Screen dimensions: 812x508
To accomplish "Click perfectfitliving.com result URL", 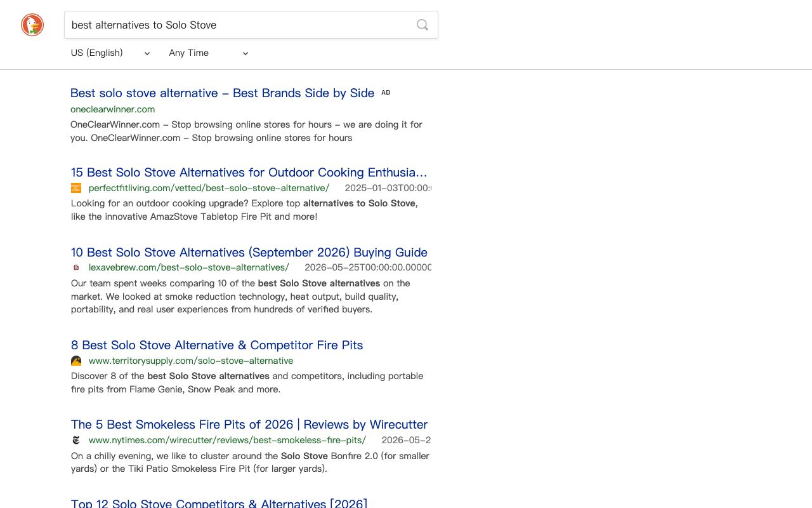I will coord(209,188).
